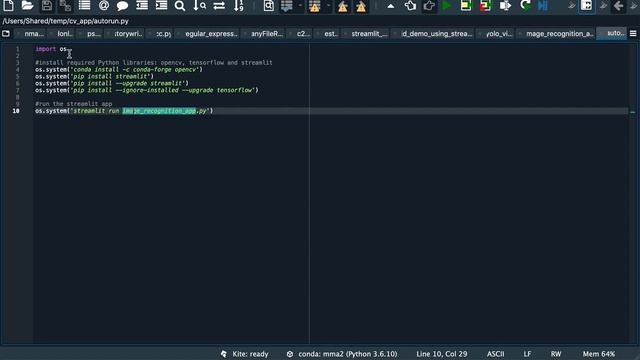
Task: Open file using the folder icon
Action: [x=27, y=6]
